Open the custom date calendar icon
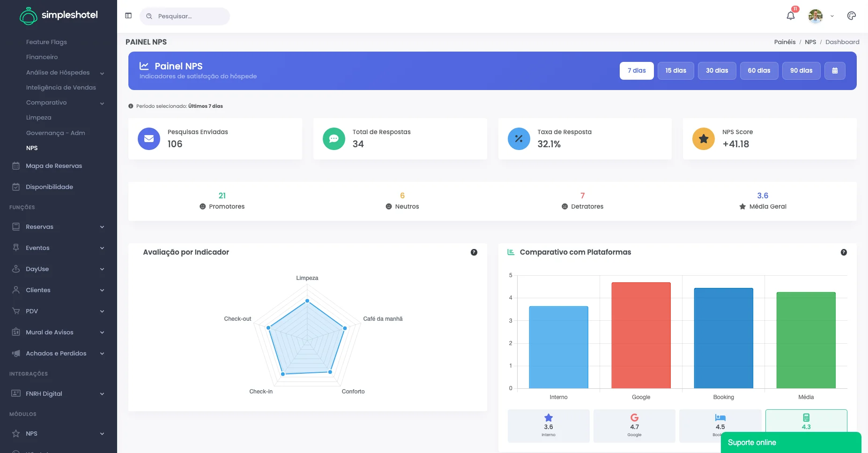Viewport: 868px width, 453px height. point(835,71)
